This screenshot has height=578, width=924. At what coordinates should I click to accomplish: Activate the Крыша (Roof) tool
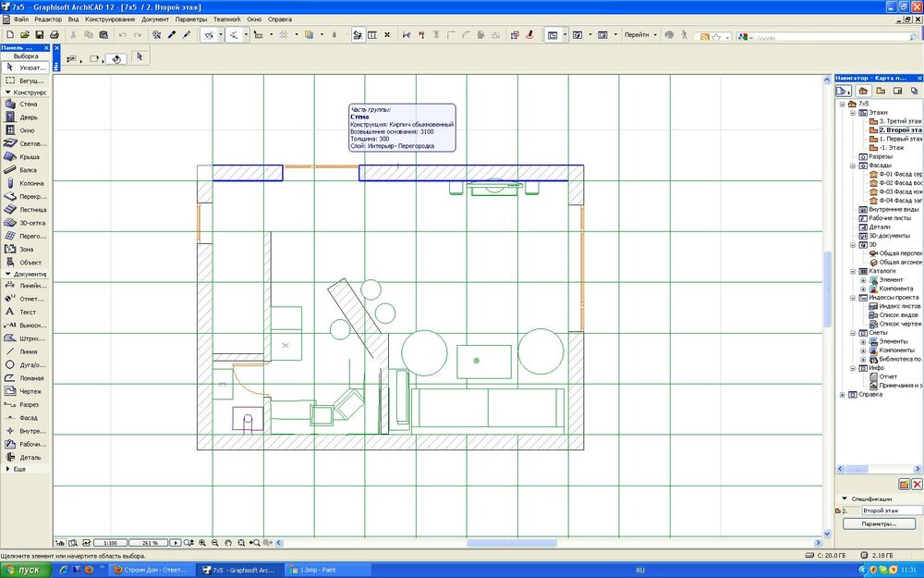point(26,157)
